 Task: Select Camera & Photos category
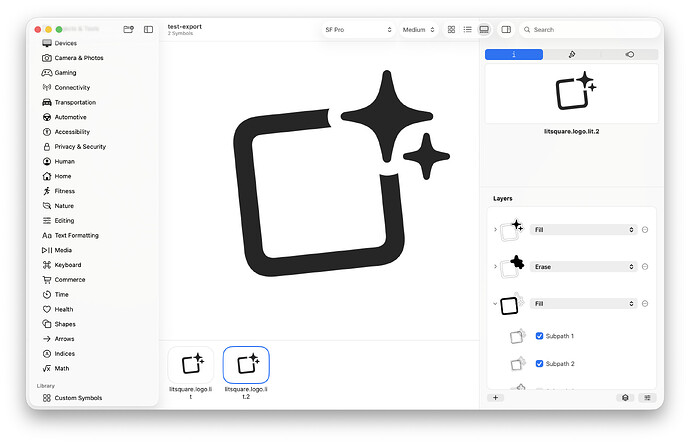click(73, 58)
